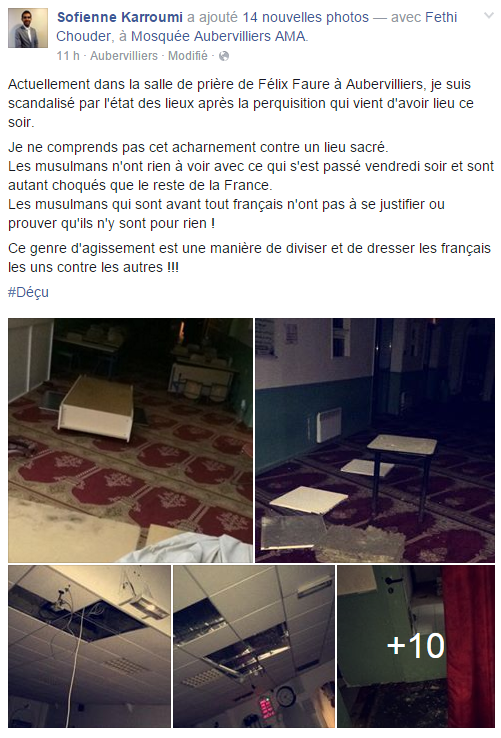Image resolution: width=501 pixels, height=738 pixels.
Task: Open Sofienne Karroumi's profile picture
Action: click(28, 28)
